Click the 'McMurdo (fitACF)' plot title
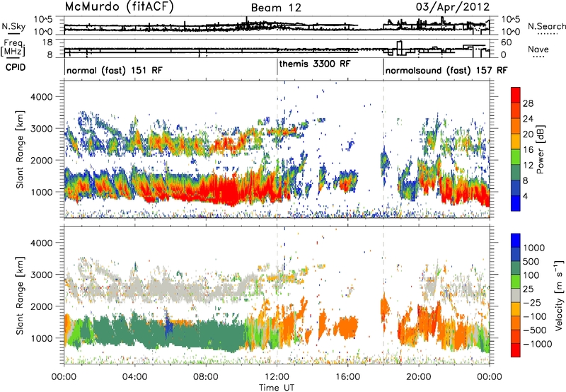 (119, 7)
